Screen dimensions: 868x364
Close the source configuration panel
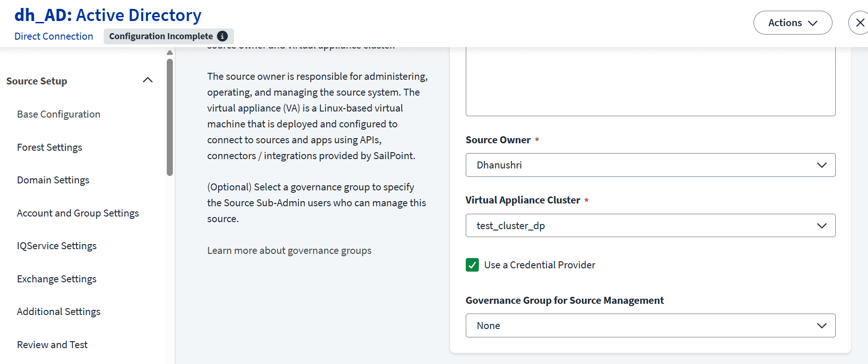860,23
